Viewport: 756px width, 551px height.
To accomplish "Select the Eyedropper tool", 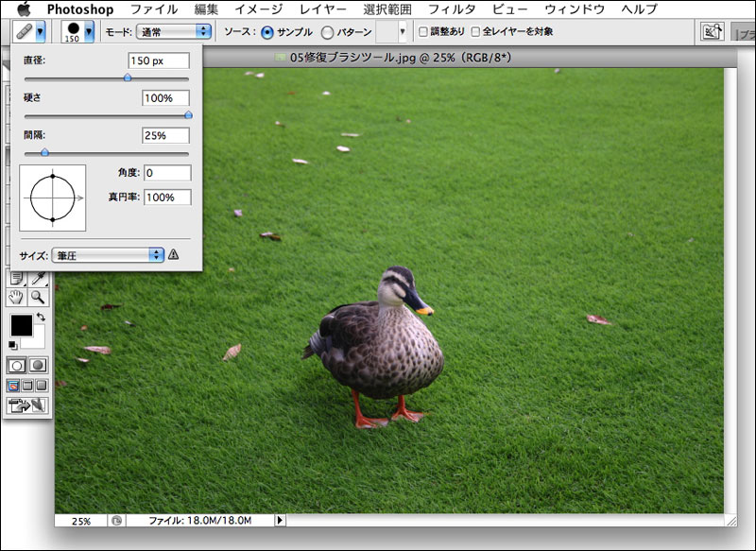I will click(x=38, y=278).
